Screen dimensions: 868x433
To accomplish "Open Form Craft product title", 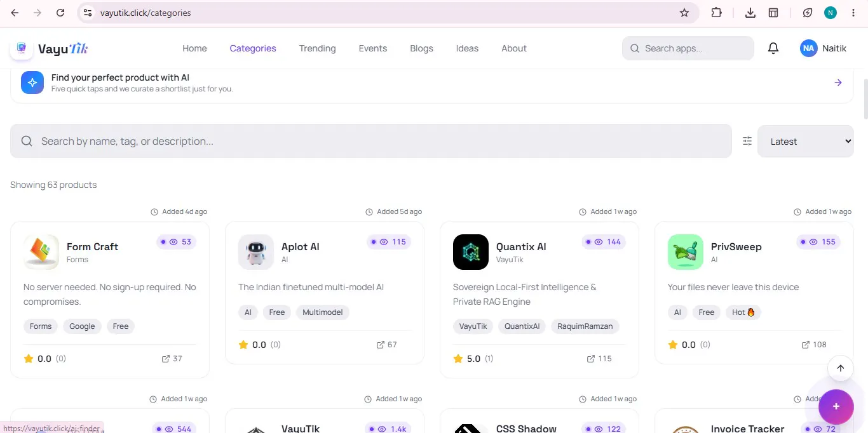I will click(x=92, y=246).
